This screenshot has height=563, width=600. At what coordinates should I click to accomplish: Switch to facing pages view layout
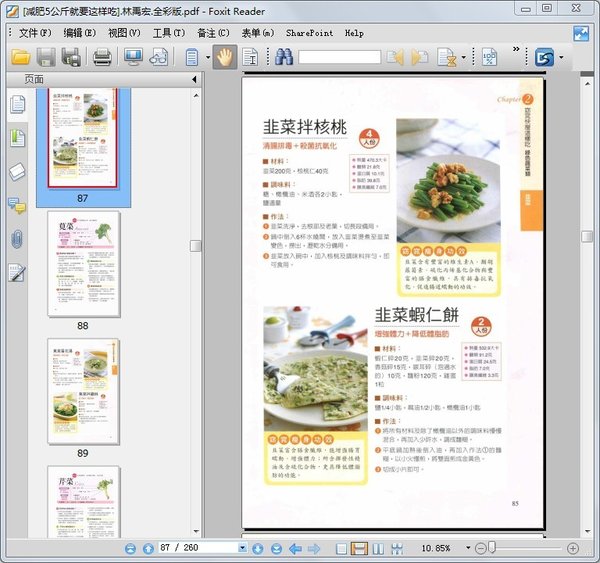(378, 549)
